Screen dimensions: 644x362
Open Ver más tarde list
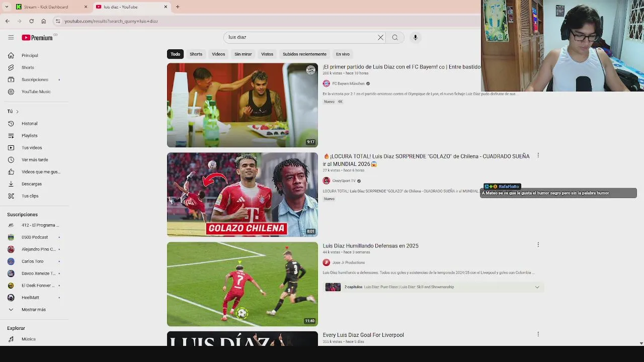pyautogui.click(x=34, y=160)
